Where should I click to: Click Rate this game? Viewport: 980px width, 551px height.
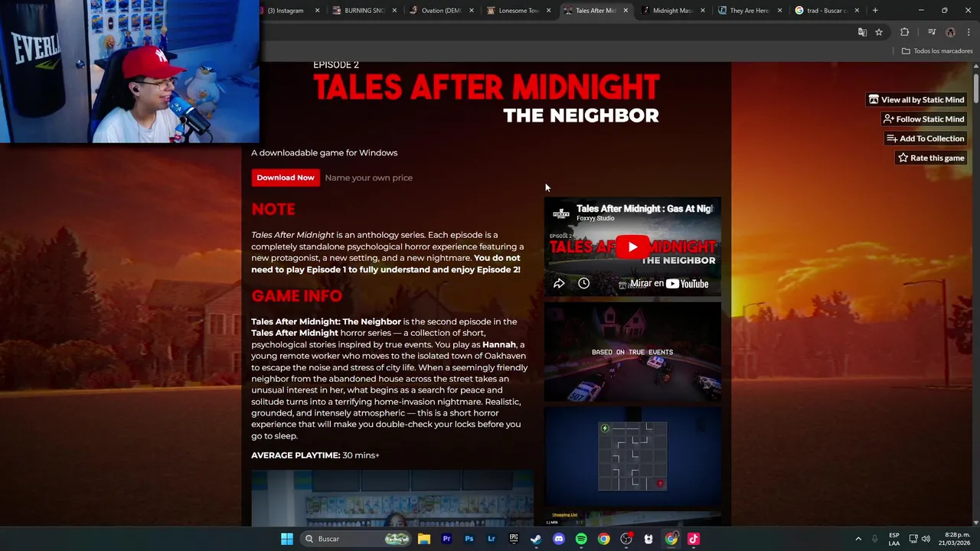[931, 158]
